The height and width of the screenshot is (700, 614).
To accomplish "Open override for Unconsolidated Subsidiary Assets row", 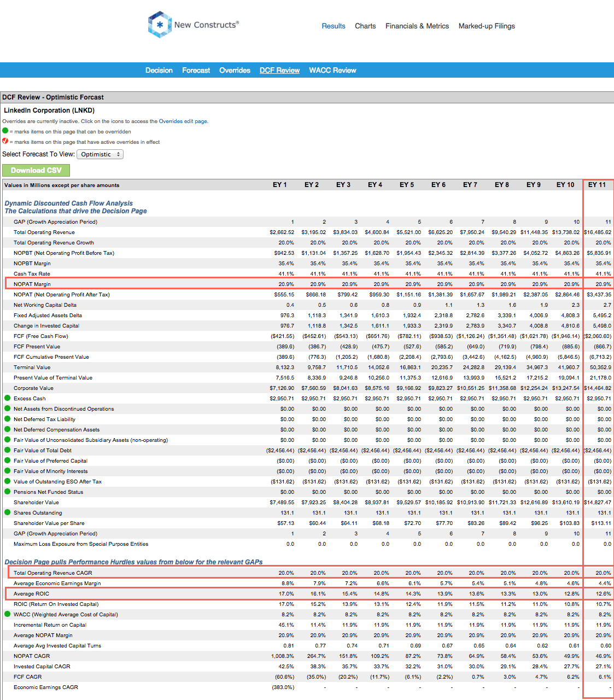I will click(8, 440).
